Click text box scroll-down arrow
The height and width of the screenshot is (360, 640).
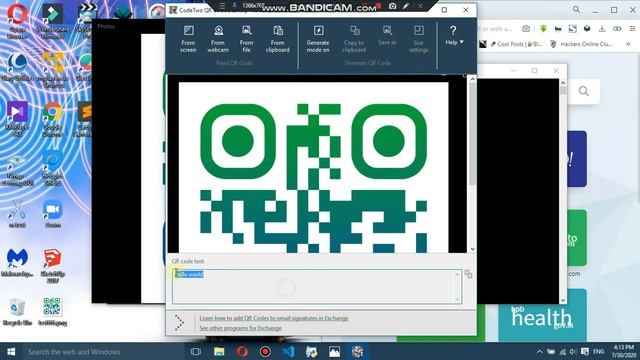coord(457,300)
